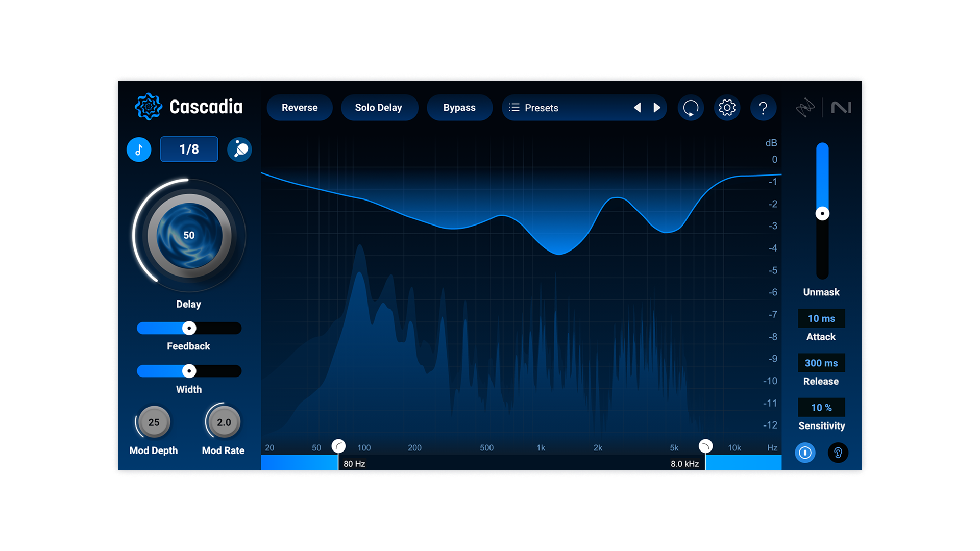980x551 pixels.
Task: Open help with the question mark icon
Action: 763,108
